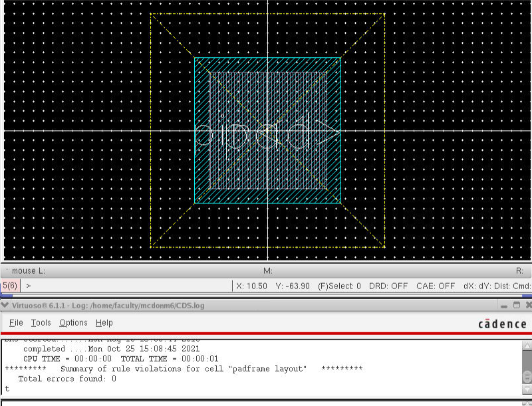Click the cadence logo

click(503, 324)
